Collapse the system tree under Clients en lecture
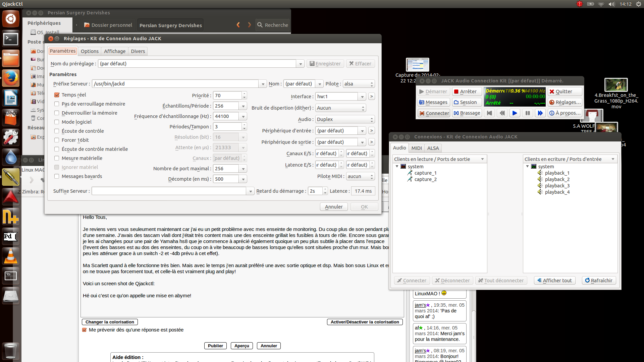The height and width of the screenshot is (362, 644). 397,167
